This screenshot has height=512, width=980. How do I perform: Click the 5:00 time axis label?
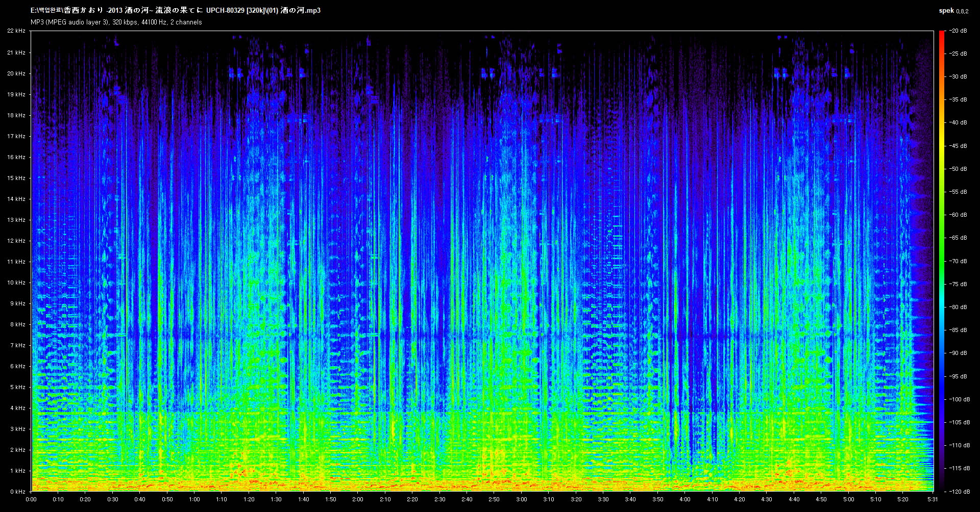coord(848,499)
